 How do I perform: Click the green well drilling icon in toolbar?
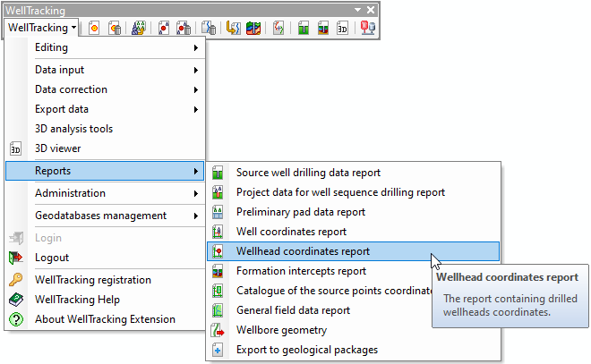pyautogui.click(x=303, y=28)
